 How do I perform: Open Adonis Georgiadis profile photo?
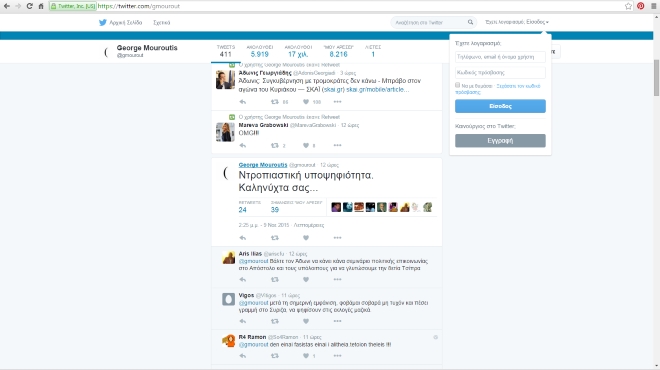(225, 80)
